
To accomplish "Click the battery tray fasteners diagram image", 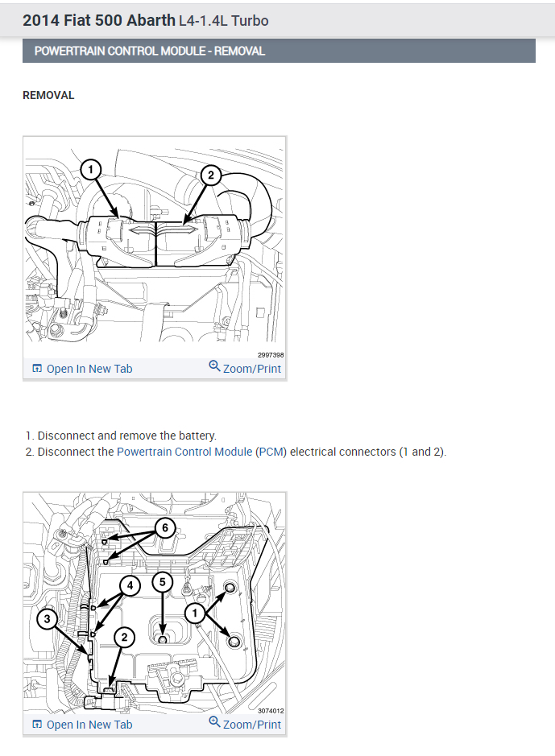I will (x=155, y=604).
